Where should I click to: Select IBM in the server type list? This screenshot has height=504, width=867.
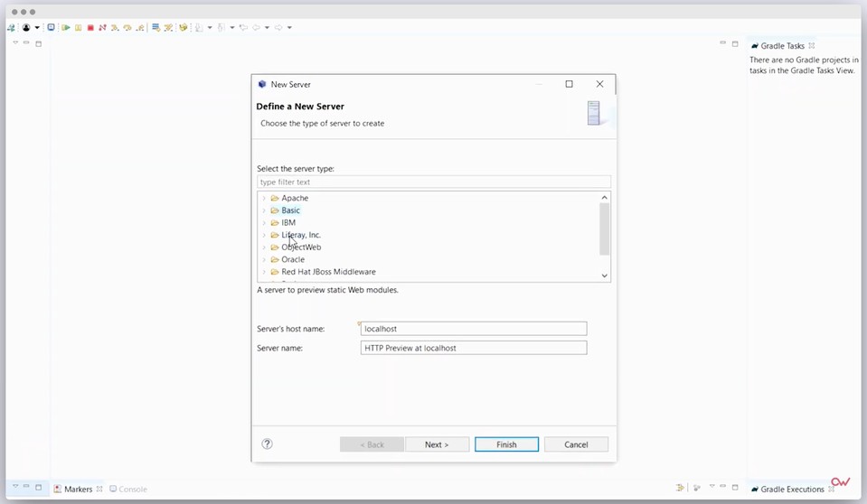(x=288, y=223)
